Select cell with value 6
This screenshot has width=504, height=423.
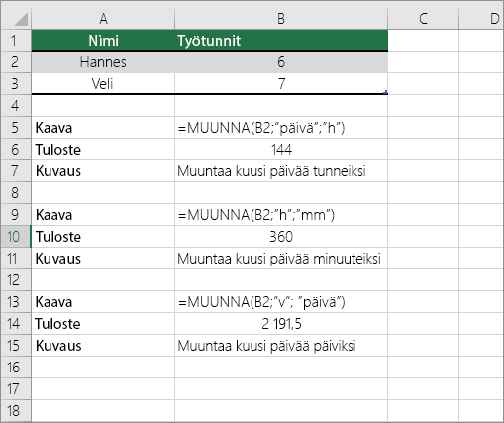(281, 62)
